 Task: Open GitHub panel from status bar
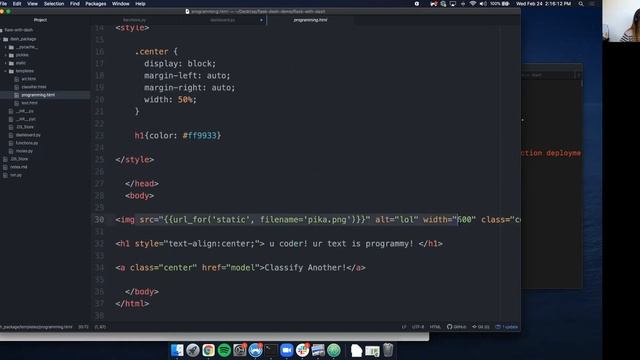pyautogui.click(x=457, y=327)
